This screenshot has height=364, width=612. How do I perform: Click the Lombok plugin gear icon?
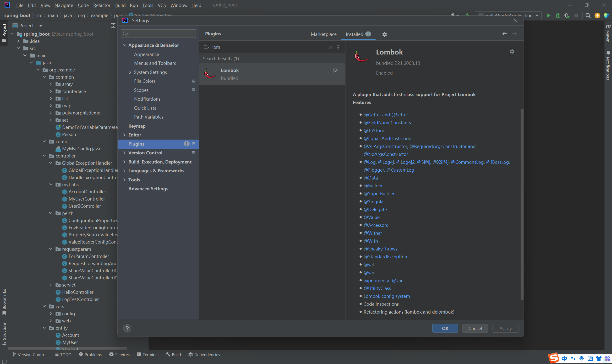(x=512, y=52)
